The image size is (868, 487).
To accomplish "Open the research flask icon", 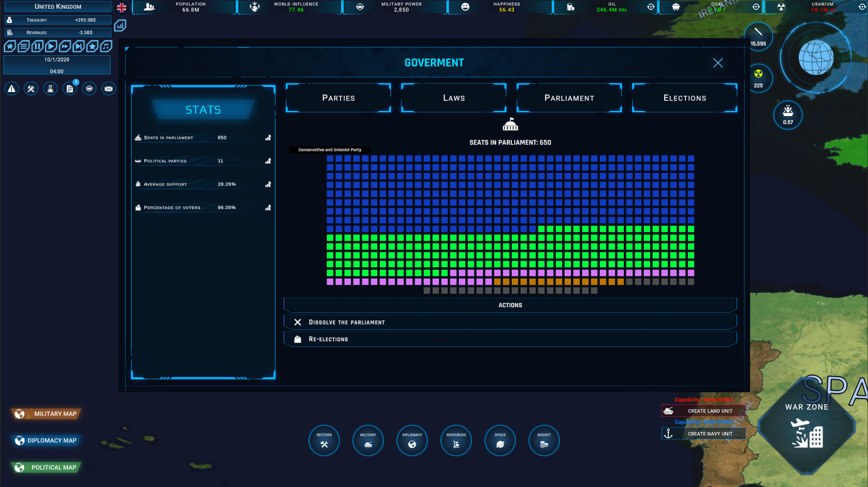I will pos(50,89).
